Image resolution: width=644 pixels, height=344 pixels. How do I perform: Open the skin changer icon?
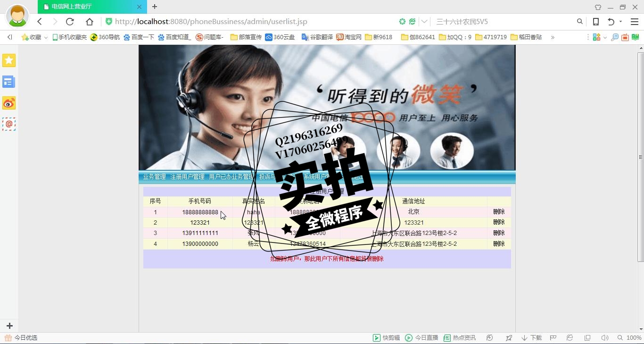[598, 7]
